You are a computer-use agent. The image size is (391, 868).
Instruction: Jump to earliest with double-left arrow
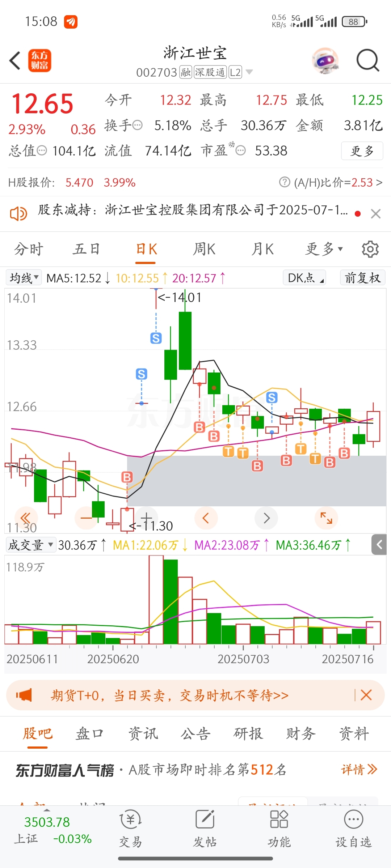[x=26, y=518]
